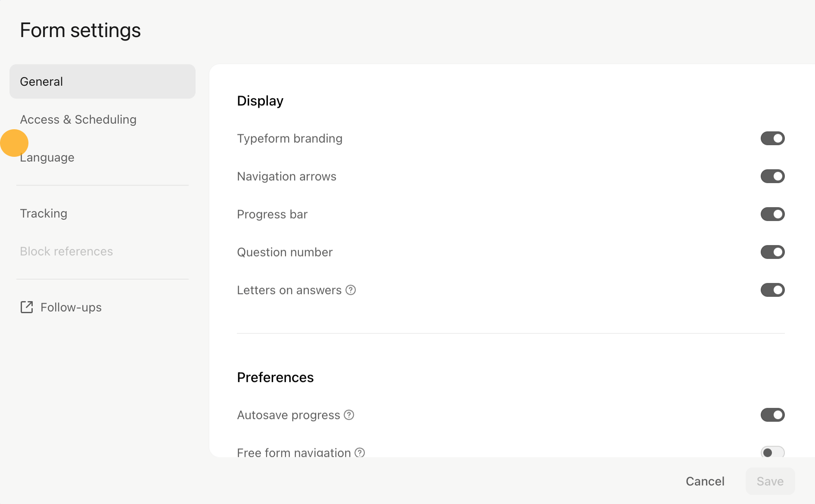Click the orange notification badge near Language
The image size is (815, 504).
[14, 143]
